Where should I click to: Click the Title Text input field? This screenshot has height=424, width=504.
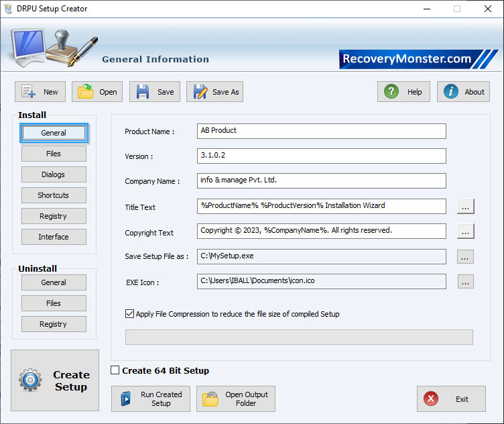click(x=322, y=206)
